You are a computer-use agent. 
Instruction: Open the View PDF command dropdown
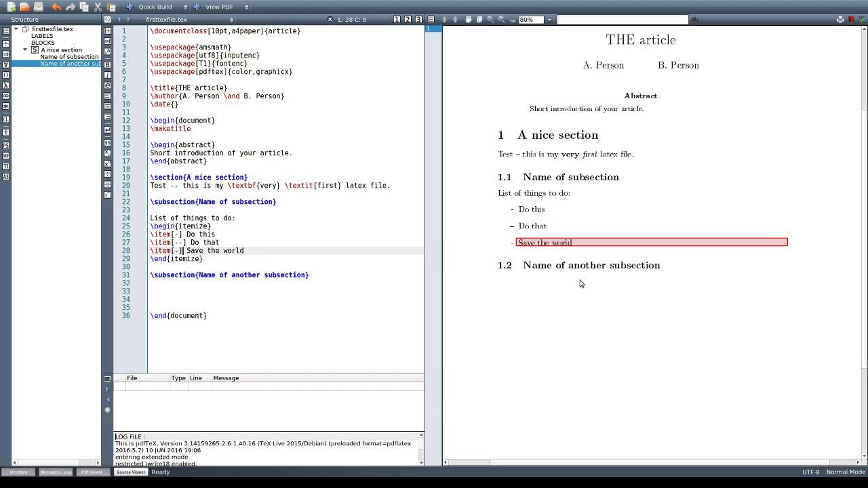[x=246, y=7]
